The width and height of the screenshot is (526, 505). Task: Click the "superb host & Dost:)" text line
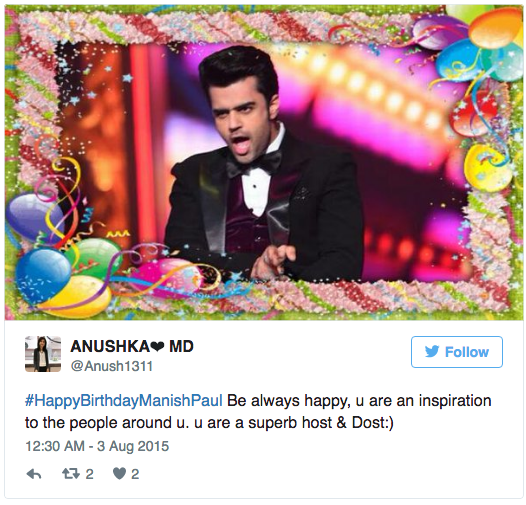coord(321,423)
